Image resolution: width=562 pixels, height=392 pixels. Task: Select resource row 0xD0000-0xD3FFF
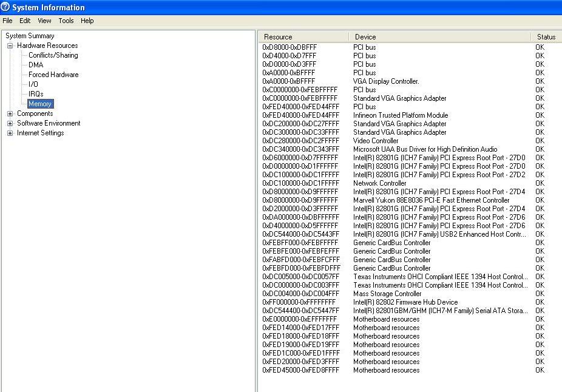[x=289, y=64]
